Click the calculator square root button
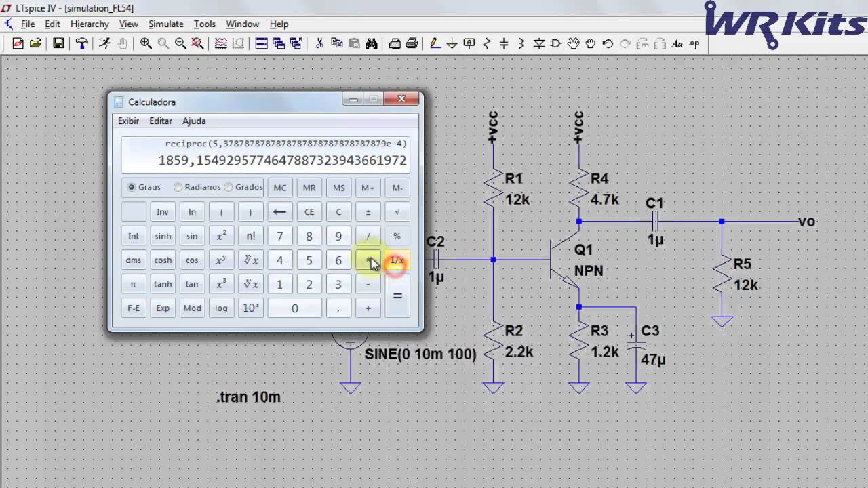The image size is (868, 488). 397,212
